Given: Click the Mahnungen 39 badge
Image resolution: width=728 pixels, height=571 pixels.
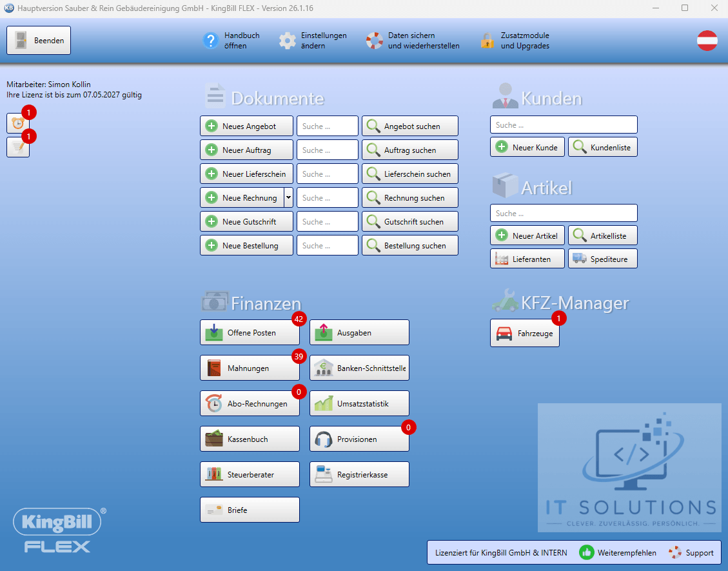Looking at the screenshot, I should click(x=299, y=356).
